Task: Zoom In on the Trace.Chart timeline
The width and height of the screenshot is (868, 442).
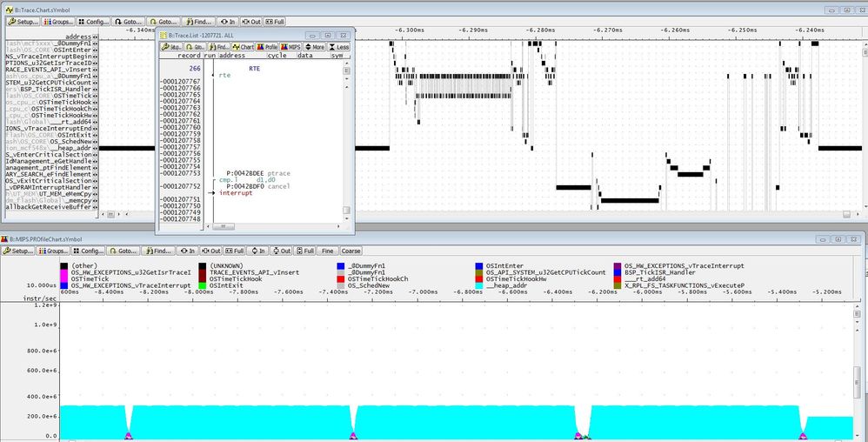Action: pyautogui.click(x=228, y=22)
